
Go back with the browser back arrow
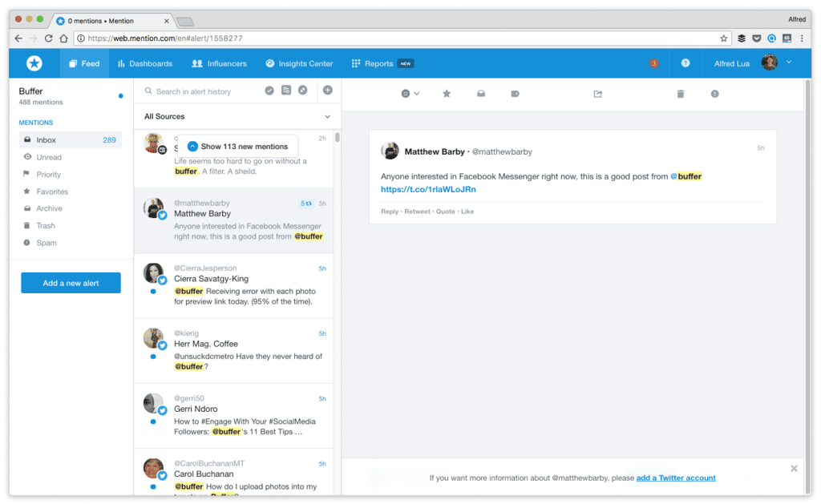click(18, 38)
